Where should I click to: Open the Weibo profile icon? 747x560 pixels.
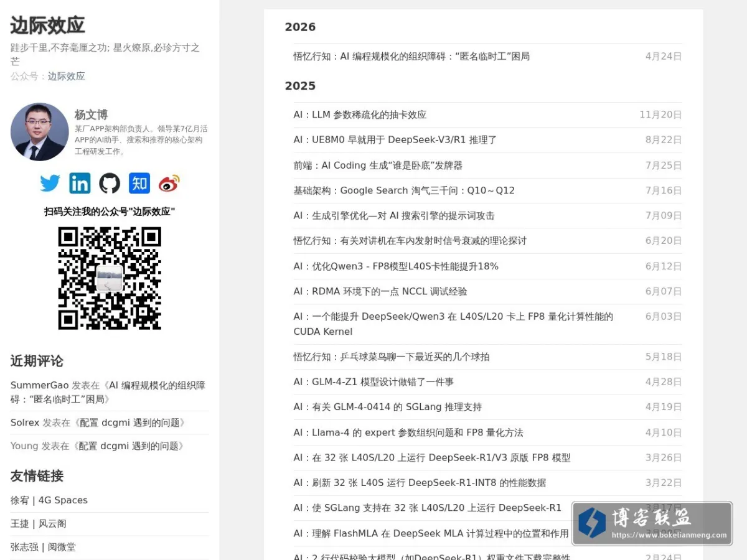169,183
